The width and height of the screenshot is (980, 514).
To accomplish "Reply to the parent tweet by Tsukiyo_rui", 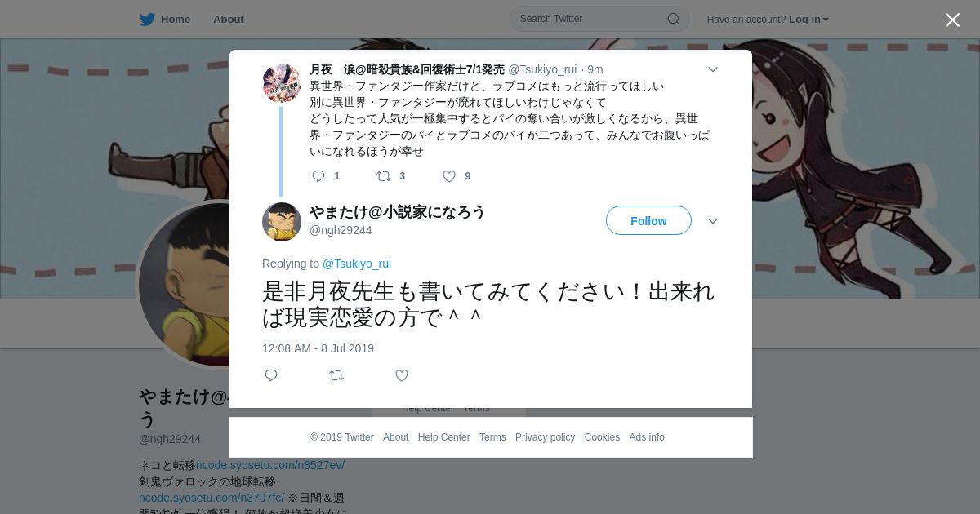I will 318,176.
